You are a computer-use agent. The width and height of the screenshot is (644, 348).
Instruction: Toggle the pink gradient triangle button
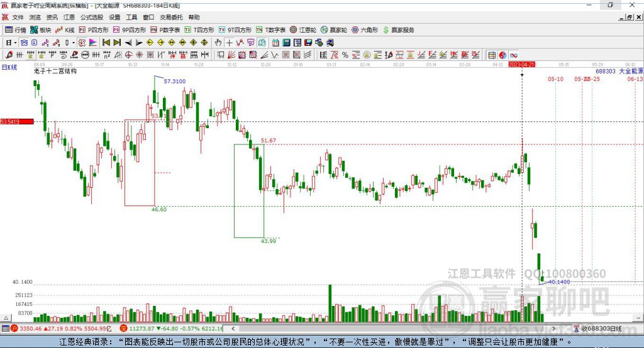click(x=93, y=43)
